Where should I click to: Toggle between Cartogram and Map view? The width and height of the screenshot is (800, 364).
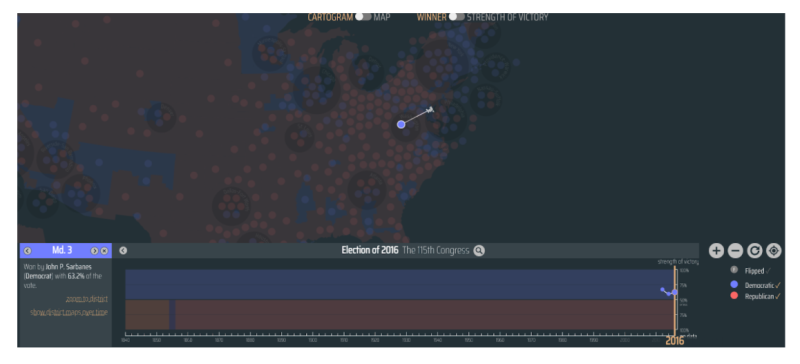(363, 17)
